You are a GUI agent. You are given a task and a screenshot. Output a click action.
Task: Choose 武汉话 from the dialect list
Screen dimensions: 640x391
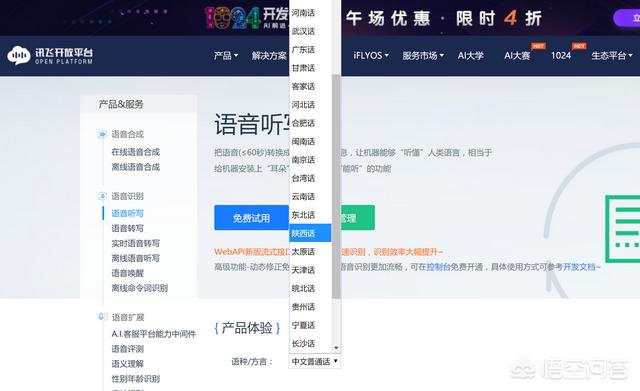310,31
